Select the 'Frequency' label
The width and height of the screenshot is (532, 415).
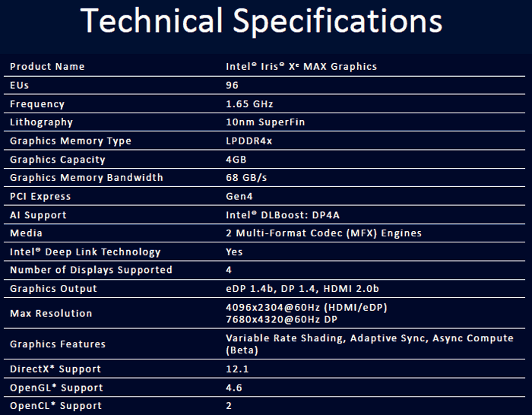tap(37, 104)
